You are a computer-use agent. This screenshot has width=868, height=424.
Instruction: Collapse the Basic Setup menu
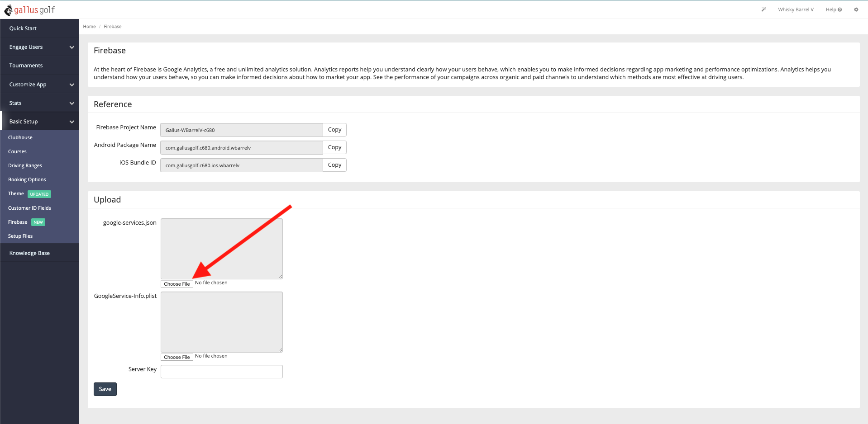click(x=40, y=122)
